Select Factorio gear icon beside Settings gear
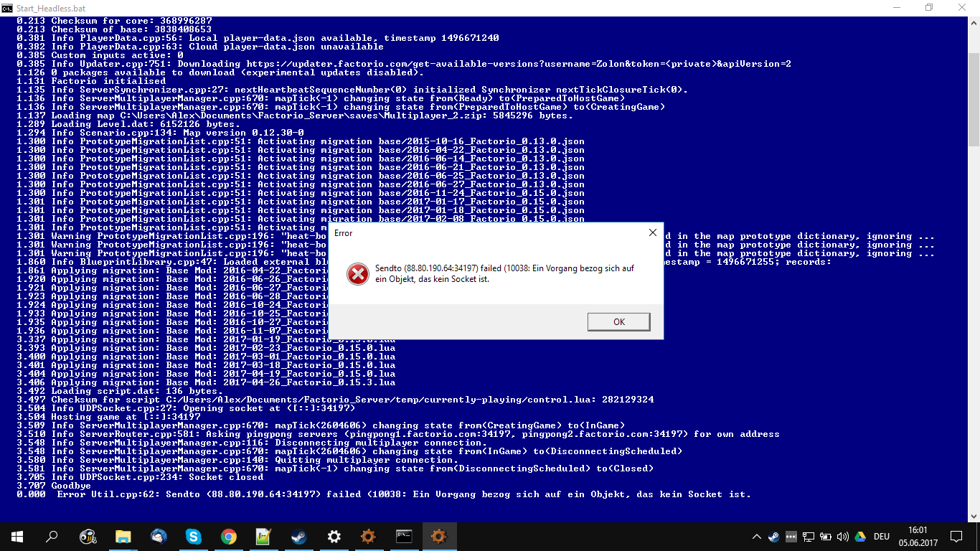 [x=369, y=537]
